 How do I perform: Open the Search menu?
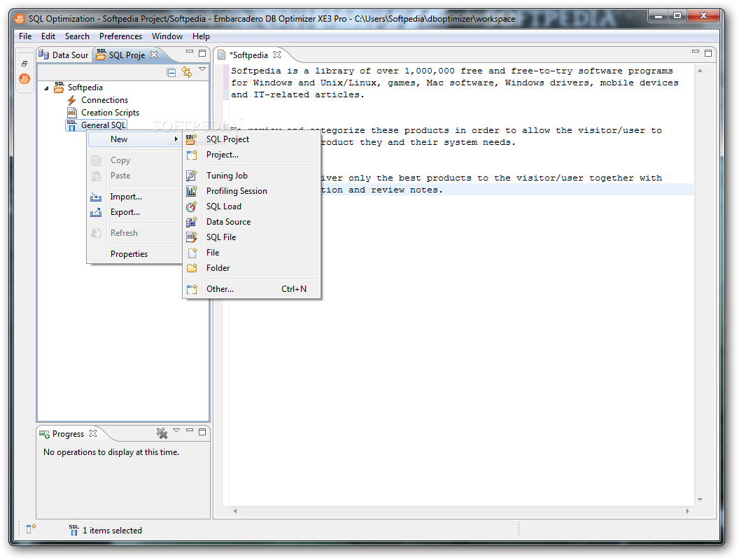click(77, 36)
